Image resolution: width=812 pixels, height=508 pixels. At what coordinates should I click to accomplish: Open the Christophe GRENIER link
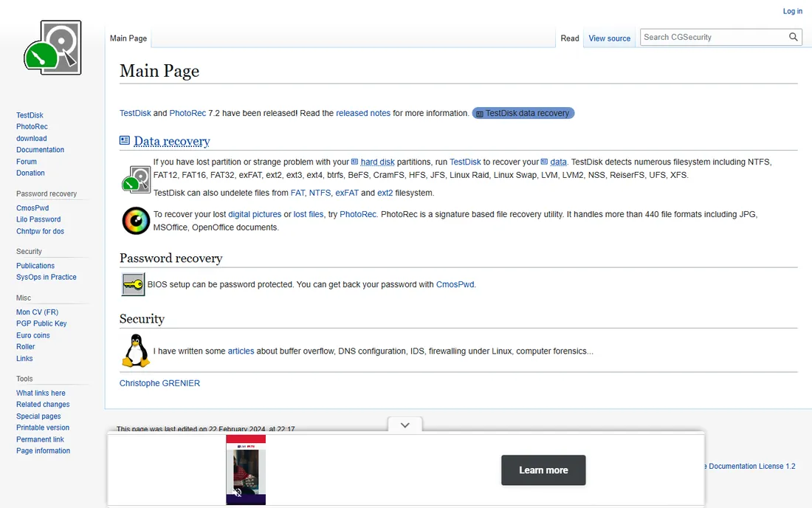pos(159,383)
